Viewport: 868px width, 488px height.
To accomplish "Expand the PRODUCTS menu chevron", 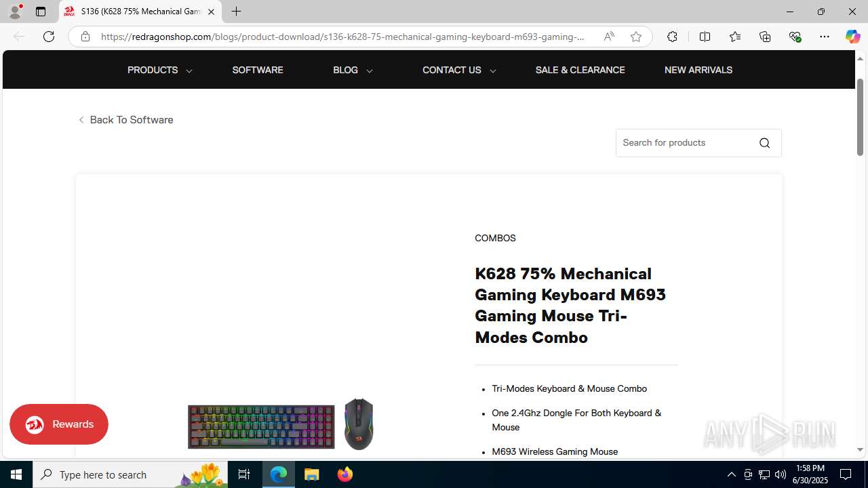I will (x=189, y=70).
